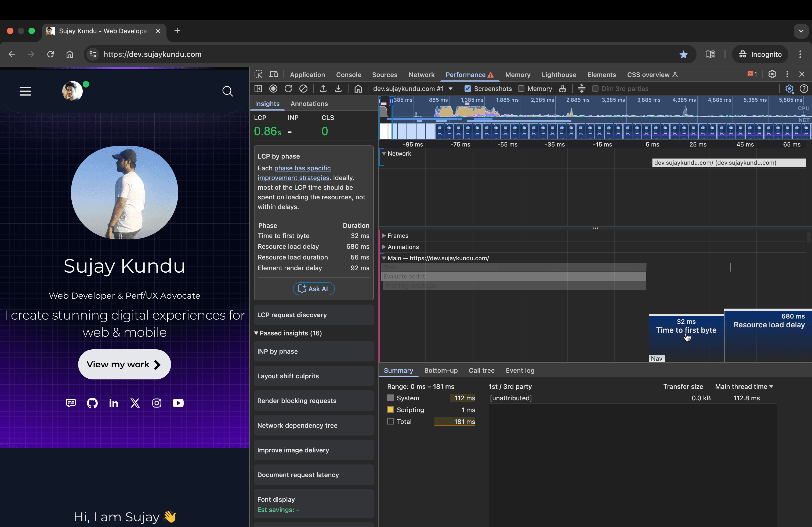The height and width of the screenshot is (527, 812).
Task: Enable the Memory checkbox
Action: [x=521, y=89]
